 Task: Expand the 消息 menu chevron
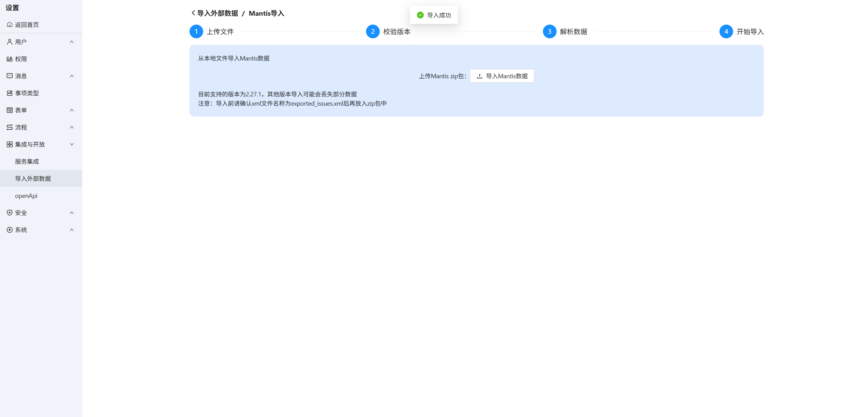click(x=72, y=76)
